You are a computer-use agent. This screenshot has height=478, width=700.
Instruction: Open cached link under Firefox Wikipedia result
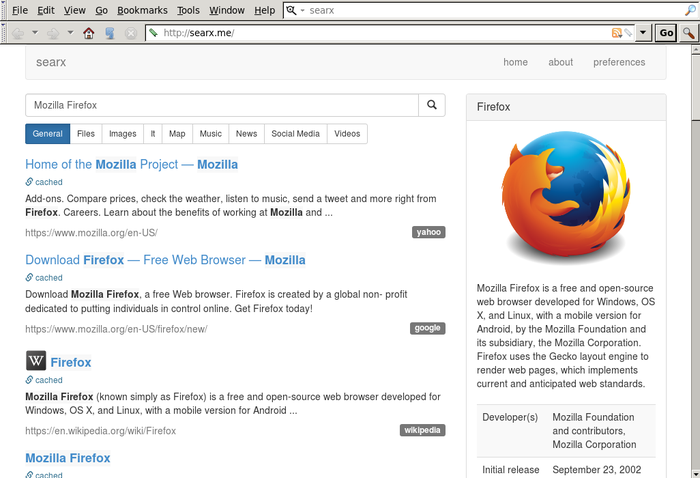pyautogui.click(x=44, y=380)
